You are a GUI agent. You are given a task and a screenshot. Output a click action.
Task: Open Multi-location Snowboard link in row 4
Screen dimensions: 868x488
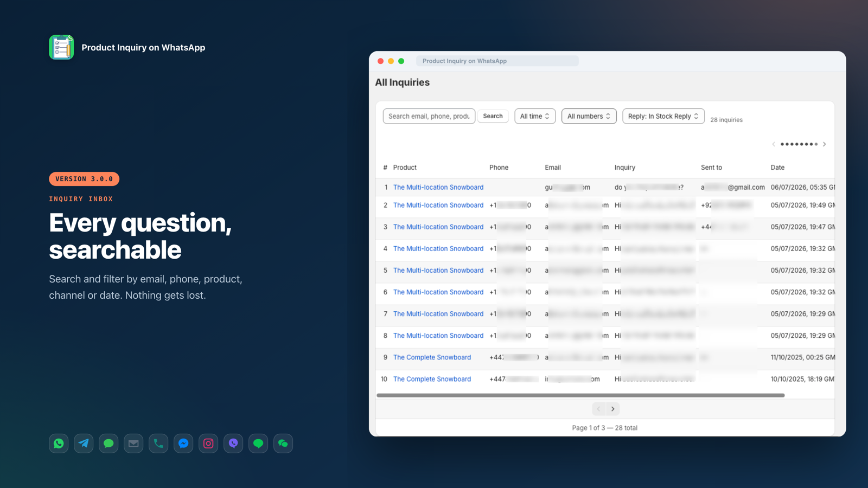[438, 248]
